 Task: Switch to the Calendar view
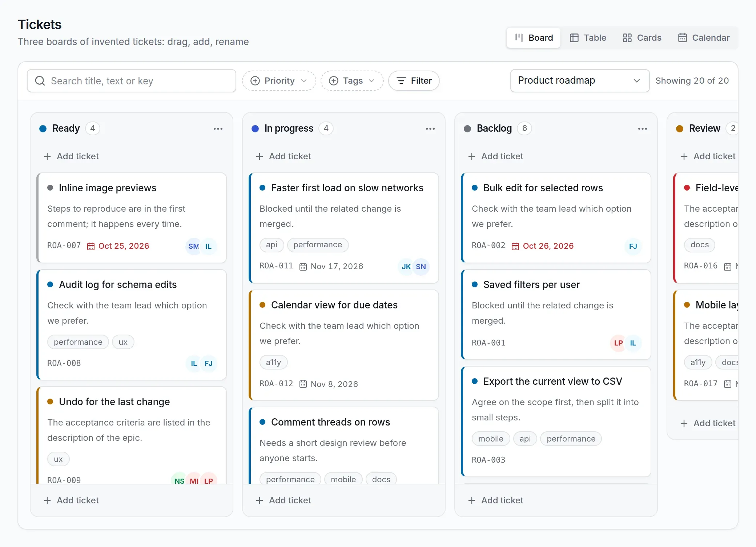704,38
